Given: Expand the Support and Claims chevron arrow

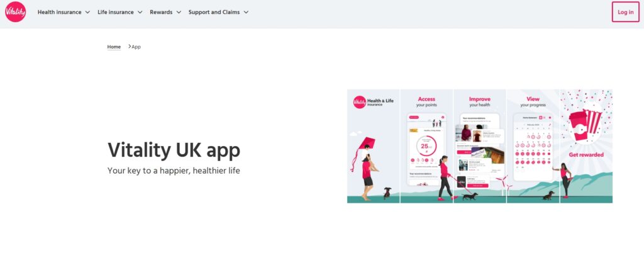Looking at the screenshot, I should [246, 13].
